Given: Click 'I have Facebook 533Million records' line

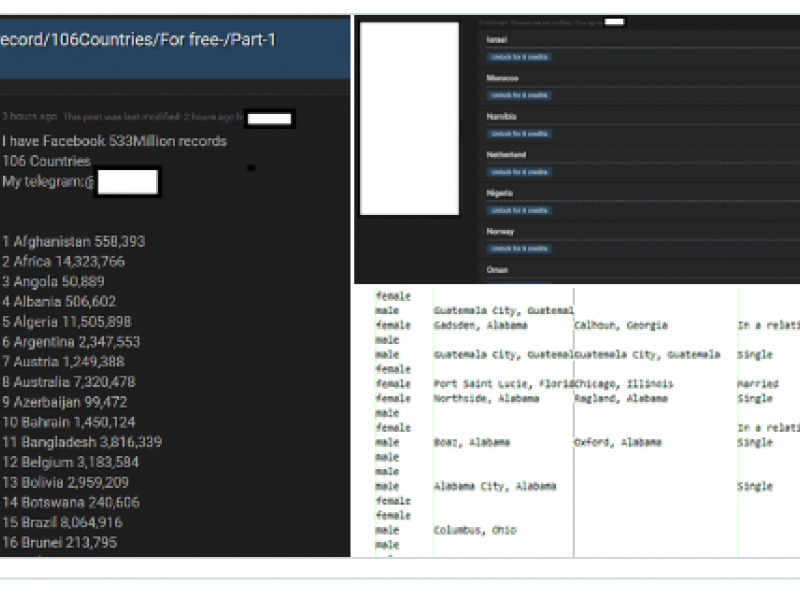Looking at the screenshot, I should pyautogui.click(x=114, y=141).
